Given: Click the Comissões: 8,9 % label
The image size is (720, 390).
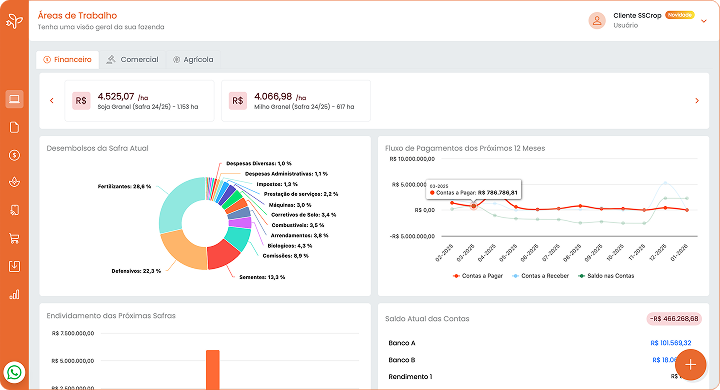Looking at the screenshot, I should click(x=286, y=256).
